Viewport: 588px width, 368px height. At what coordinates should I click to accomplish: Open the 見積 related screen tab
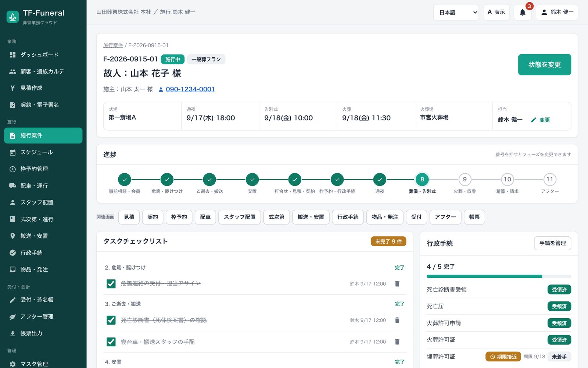(129, 217)
